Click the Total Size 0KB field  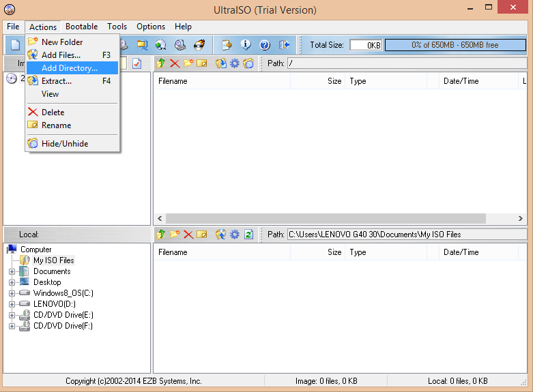pos(366,45)
